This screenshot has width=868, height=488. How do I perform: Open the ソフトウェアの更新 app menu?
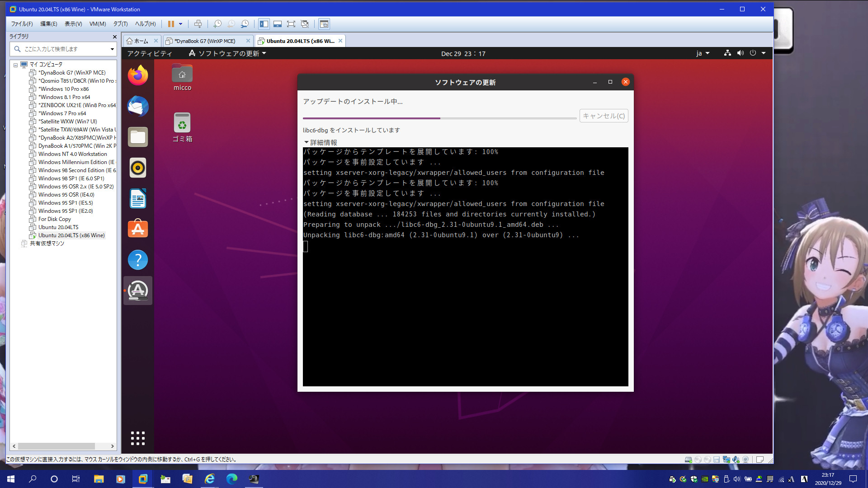coord(227,53)
